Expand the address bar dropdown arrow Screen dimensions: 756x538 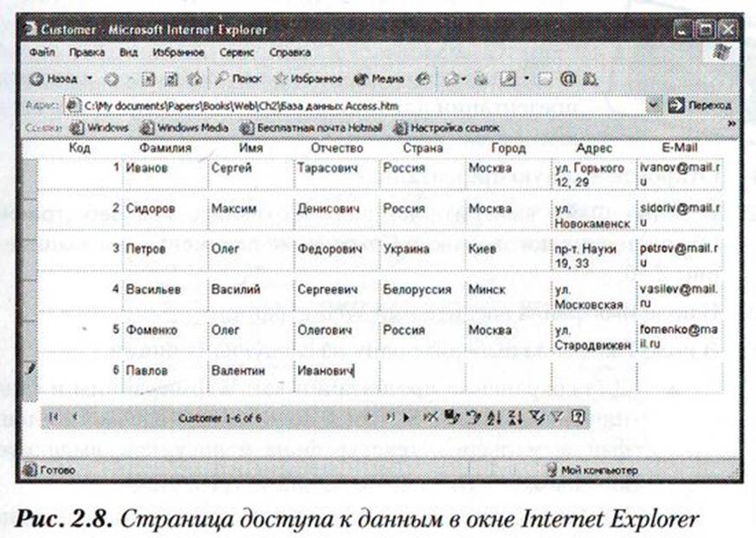653,105
